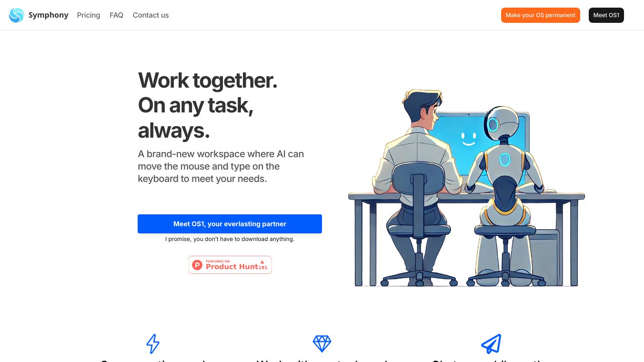Click the I promise no download note
644x362 pixels.
pos(230,239)
